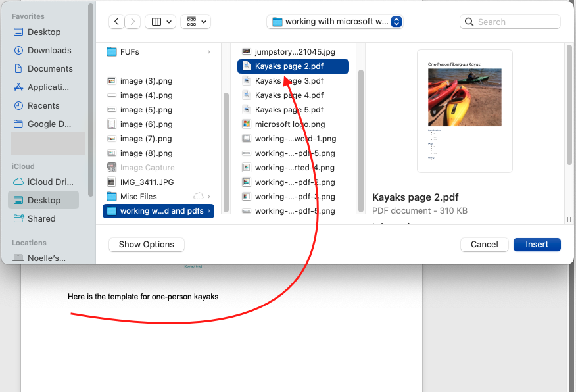Click the Kayaks page 2 preview thumbnail
This screenshot has height=392, width=576.
(x=465, y=111)
